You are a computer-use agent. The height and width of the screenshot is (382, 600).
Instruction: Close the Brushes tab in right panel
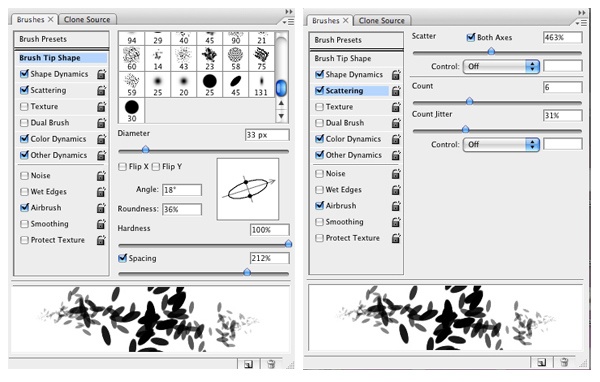click(x=346, y=20)
